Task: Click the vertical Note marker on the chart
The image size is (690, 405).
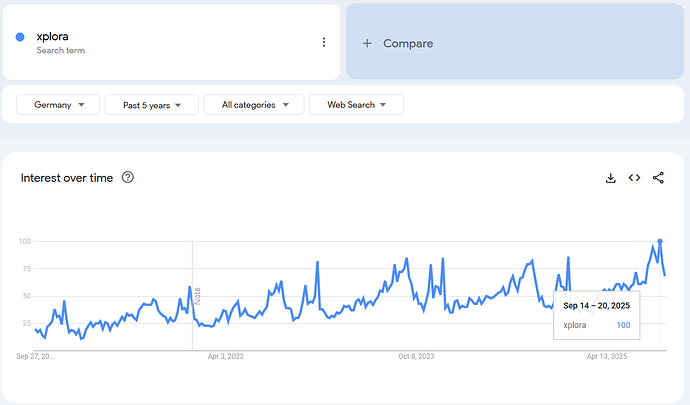Action: [x=198, y=297]
